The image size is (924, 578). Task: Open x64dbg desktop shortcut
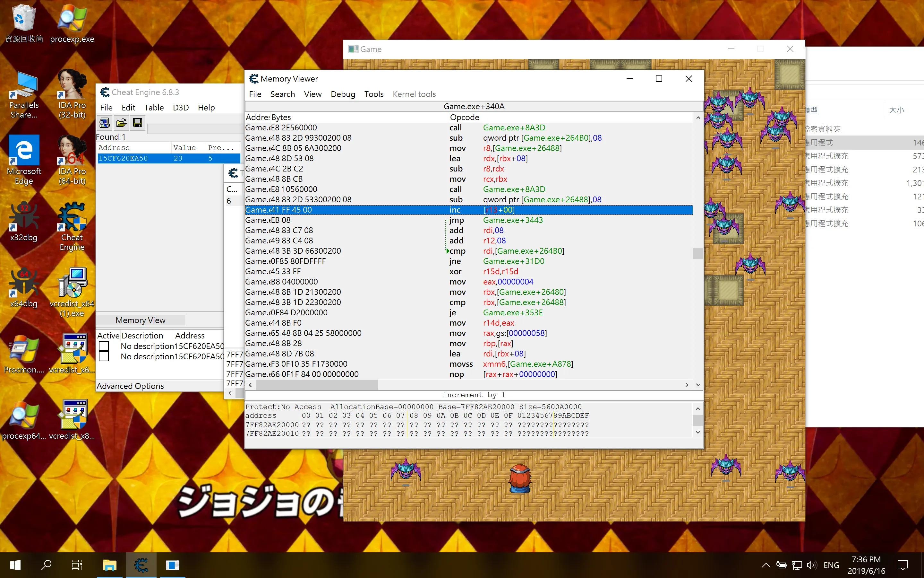[x=24, y=287]
